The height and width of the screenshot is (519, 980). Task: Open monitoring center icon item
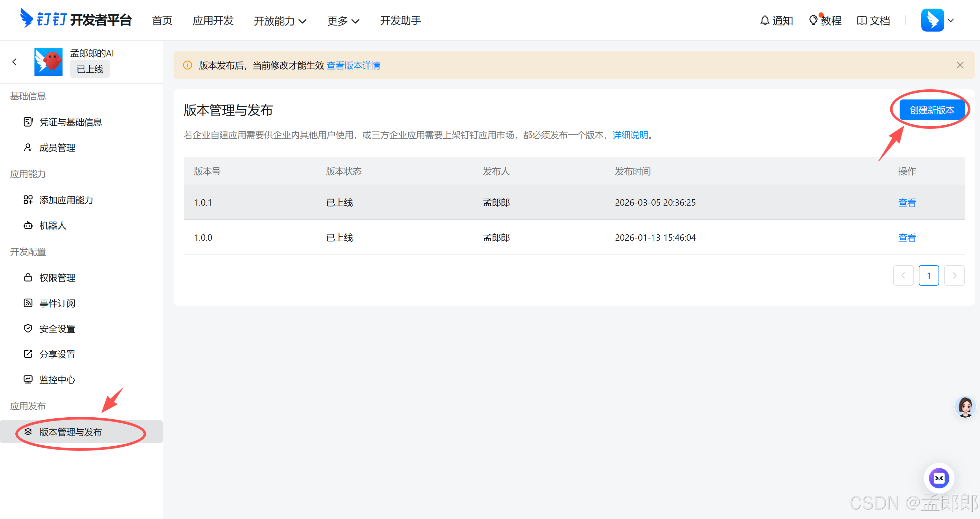[28, 379]
